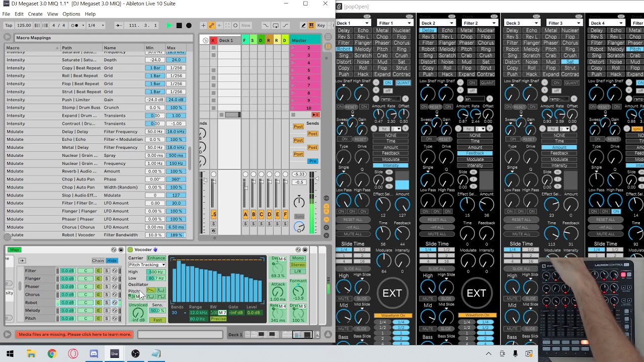
Task: Click the blue Hide button in rack
Action: 112,260
